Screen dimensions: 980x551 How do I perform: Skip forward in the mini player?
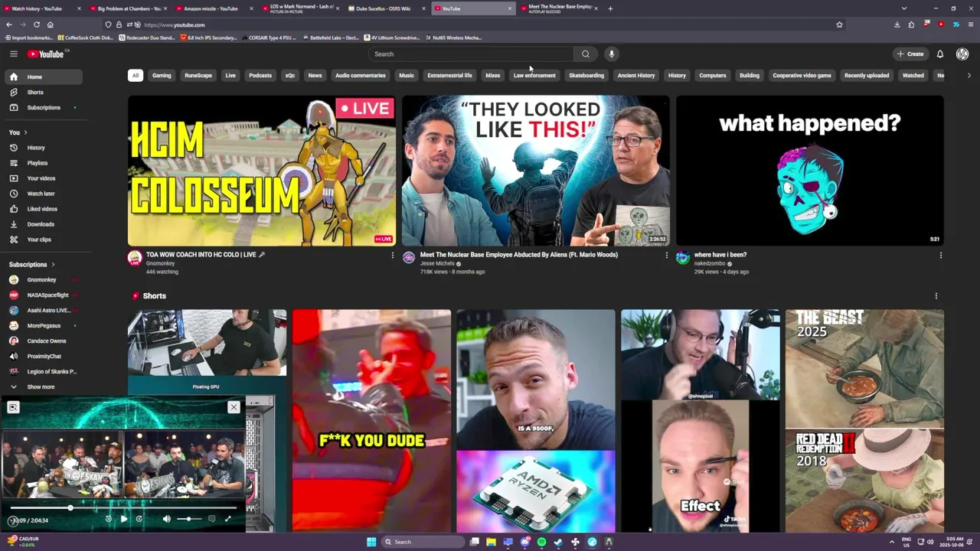(139, 519)
